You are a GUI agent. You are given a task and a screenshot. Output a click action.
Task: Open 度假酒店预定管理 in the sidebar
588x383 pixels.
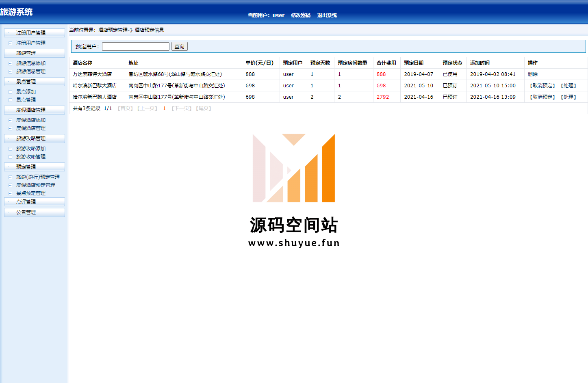pos(36,185)
